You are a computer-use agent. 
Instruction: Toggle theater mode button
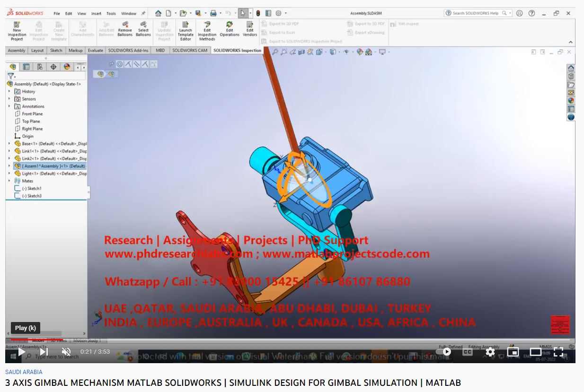(x=535, y=352)
